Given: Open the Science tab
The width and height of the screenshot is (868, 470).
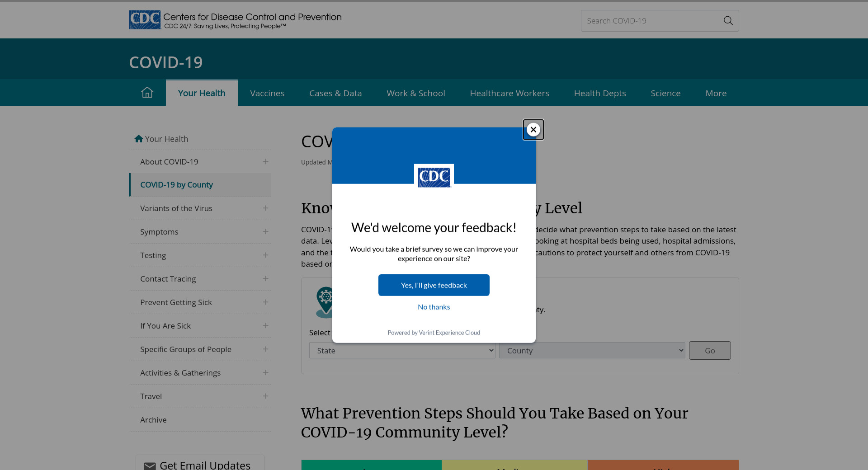Looking at the screenshot, I should coord(665,93).
